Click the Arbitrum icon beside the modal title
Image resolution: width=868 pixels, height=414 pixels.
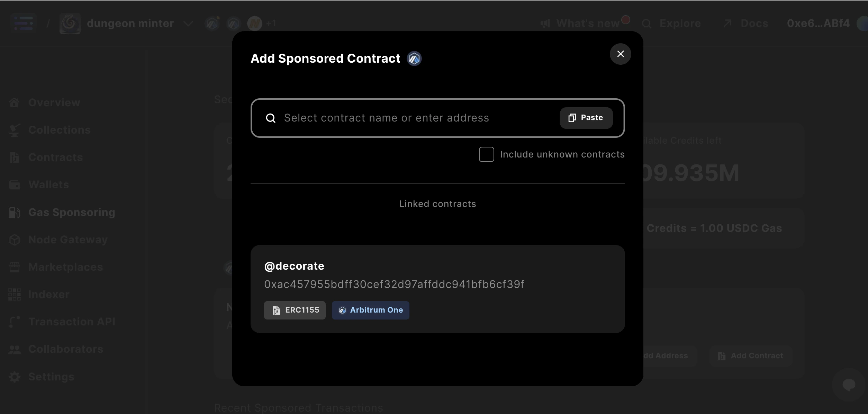tap(414, 58)
